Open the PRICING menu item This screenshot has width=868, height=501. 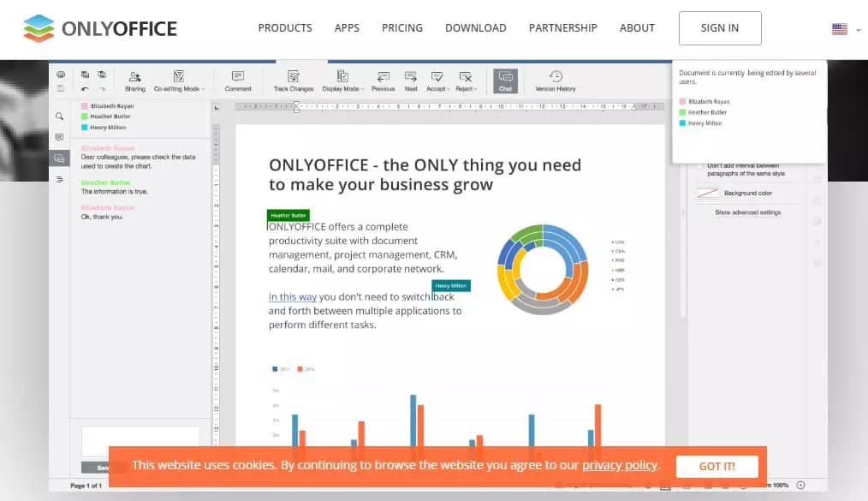[x=402, y=27]
